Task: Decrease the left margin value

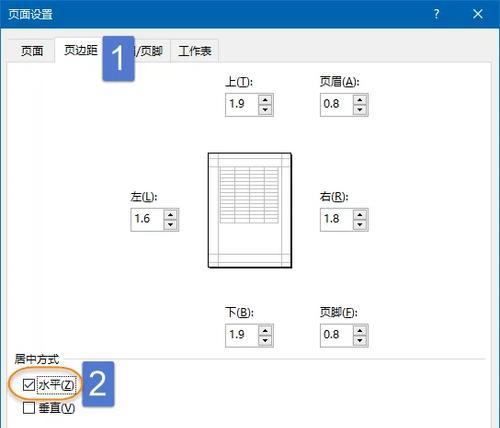Action: pos(171,225)
